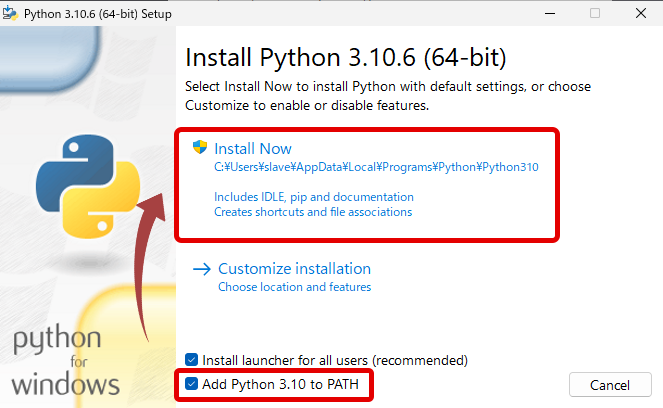
Task: Click the 'Install launcher for all users' label
Action: tap(335, 360)
